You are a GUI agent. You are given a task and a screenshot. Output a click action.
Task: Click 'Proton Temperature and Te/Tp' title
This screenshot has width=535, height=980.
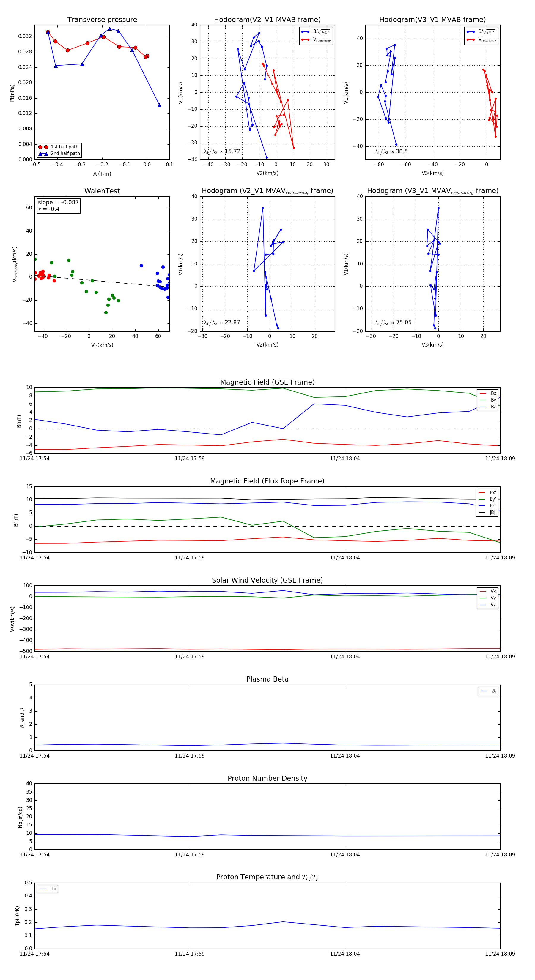coord(267,877)
